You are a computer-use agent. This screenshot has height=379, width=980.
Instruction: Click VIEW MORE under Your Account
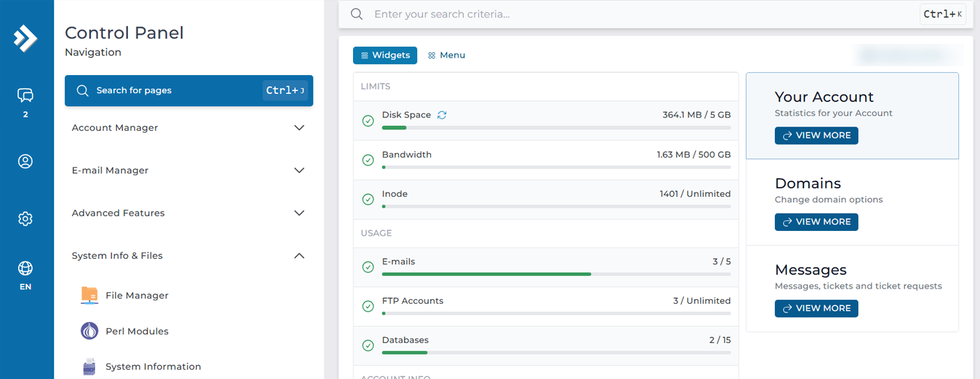817,136
